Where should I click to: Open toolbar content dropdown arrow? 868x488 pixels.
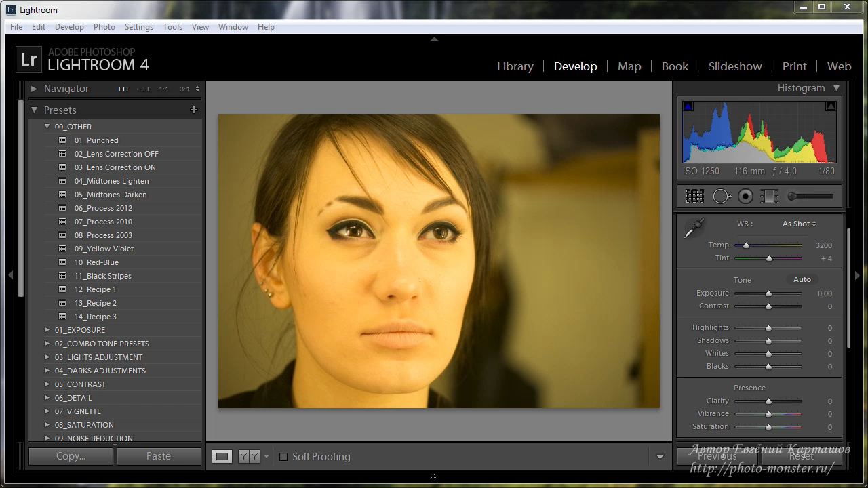pos(660,457)
